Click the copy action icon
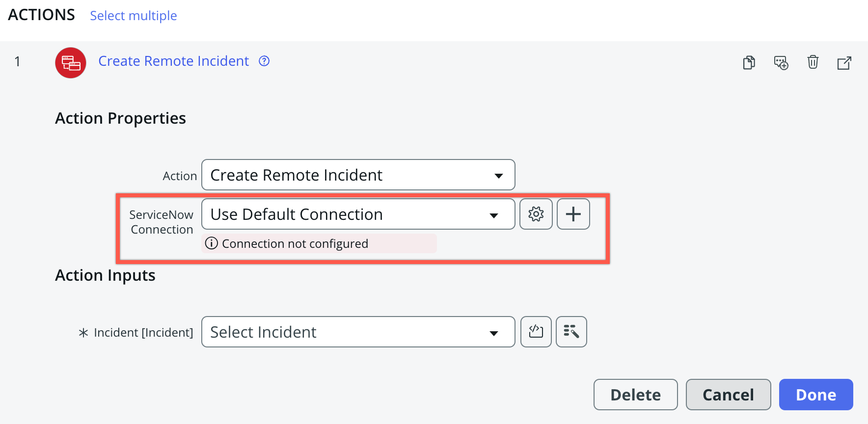 [749, 62]
